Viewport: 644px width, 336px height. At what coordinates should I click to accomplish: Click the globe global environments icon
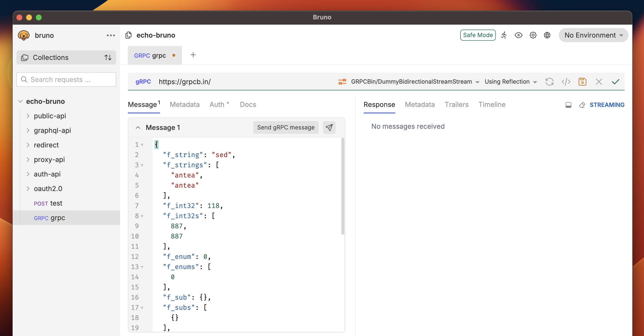[547, 35]
